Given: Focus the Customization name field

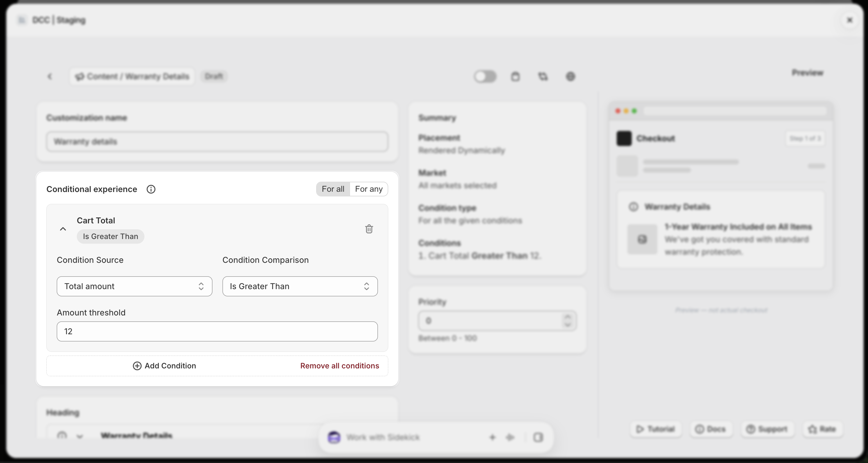Looking at the screenshot, I should coord(217,142).
